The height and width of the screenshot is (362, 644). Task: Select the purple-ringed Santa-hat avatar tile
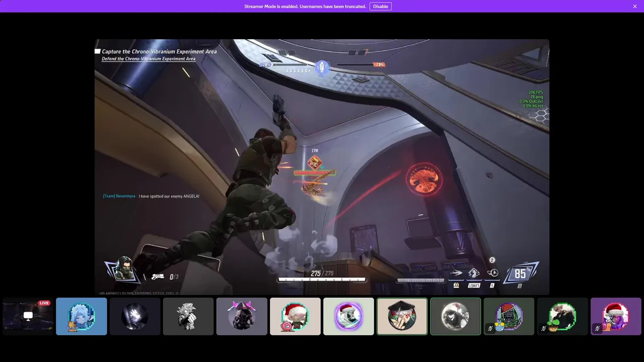[349, 316]
